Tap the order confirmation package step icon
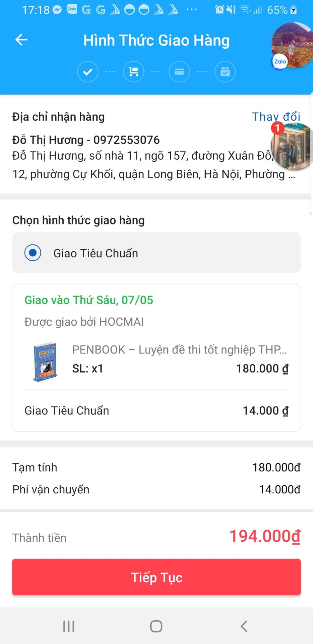The height and width of the screenshot is (644, 313). pos(225,72)
